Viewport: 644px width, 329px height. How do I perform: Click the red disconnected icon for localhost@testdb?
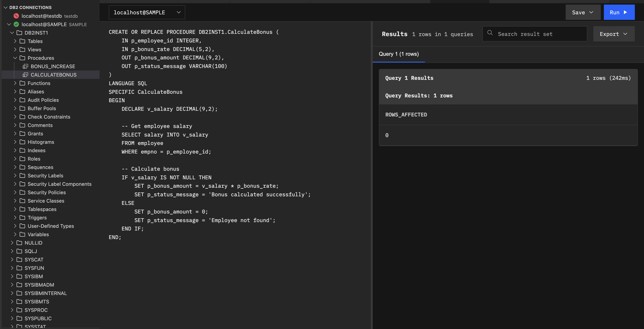click(x=16, y=16)
